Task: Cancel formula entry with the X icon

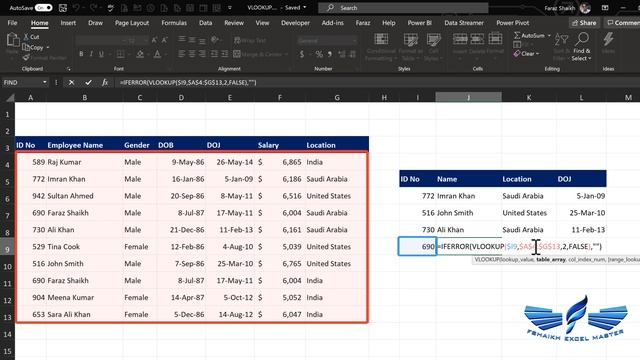Action: 71,82
